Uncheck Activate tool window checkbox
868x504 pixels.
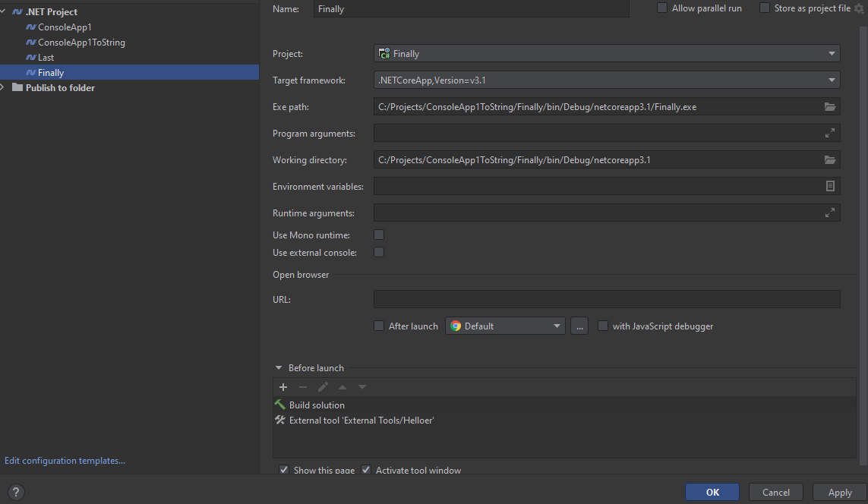coord(366,470)
